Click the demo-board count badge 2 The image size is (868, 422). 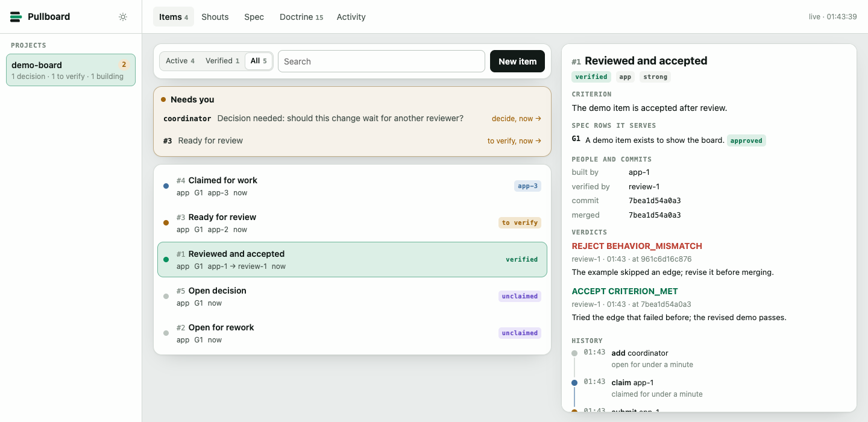(x=124, y=65)
